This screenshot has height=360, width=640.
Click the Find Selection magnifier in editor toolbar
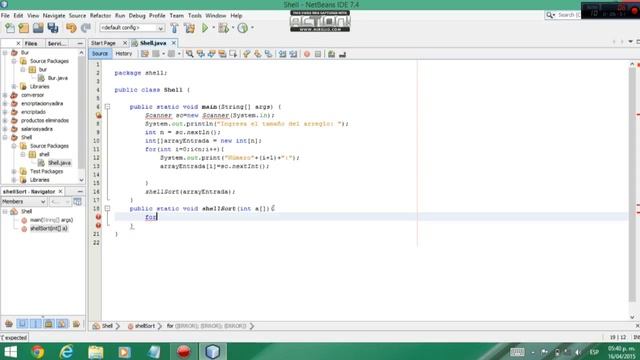point(190,54)
